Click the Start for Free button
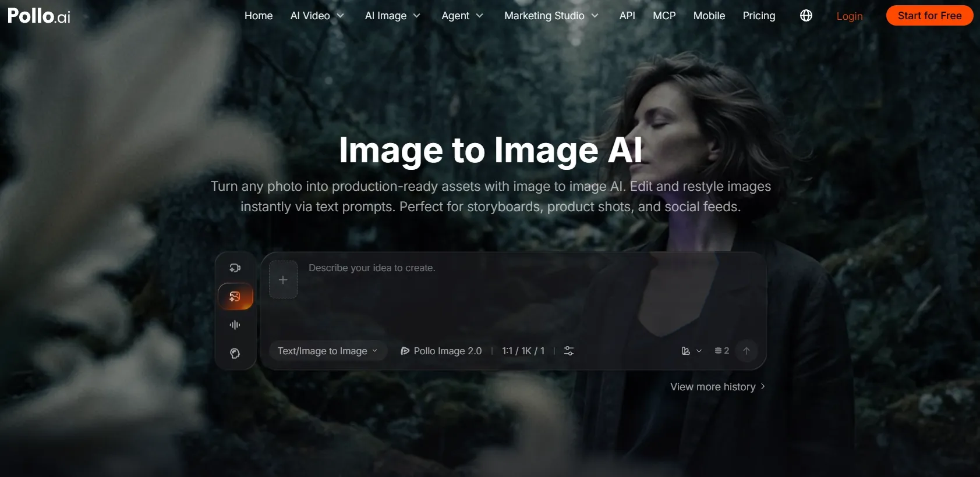 click(x=929, y=16)
